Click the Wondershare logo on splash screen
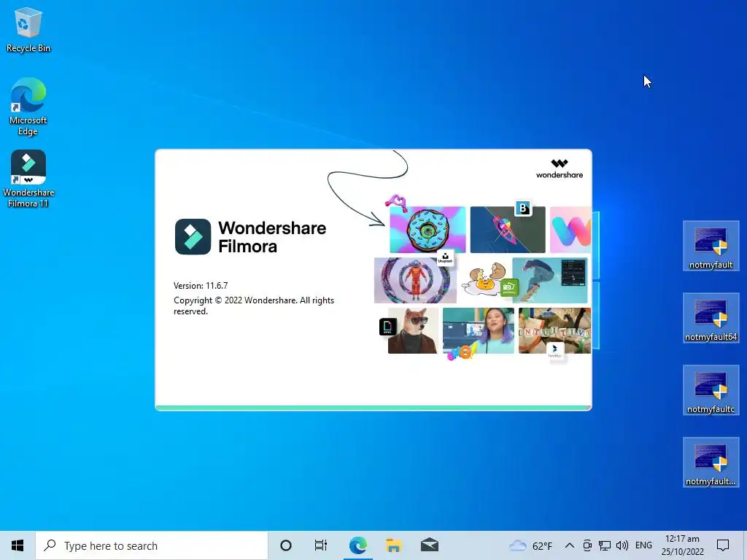 pos(560,169)
